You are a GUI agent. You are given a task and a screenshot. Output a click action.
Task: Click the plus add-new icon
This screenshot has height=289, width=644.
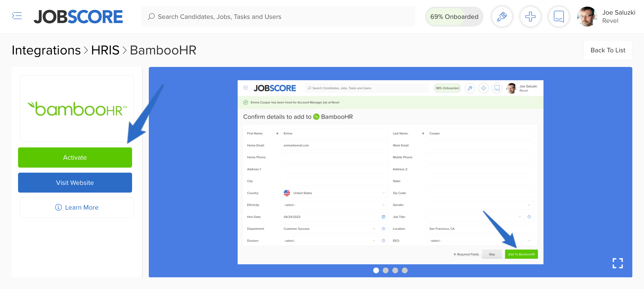coord(530,16)
